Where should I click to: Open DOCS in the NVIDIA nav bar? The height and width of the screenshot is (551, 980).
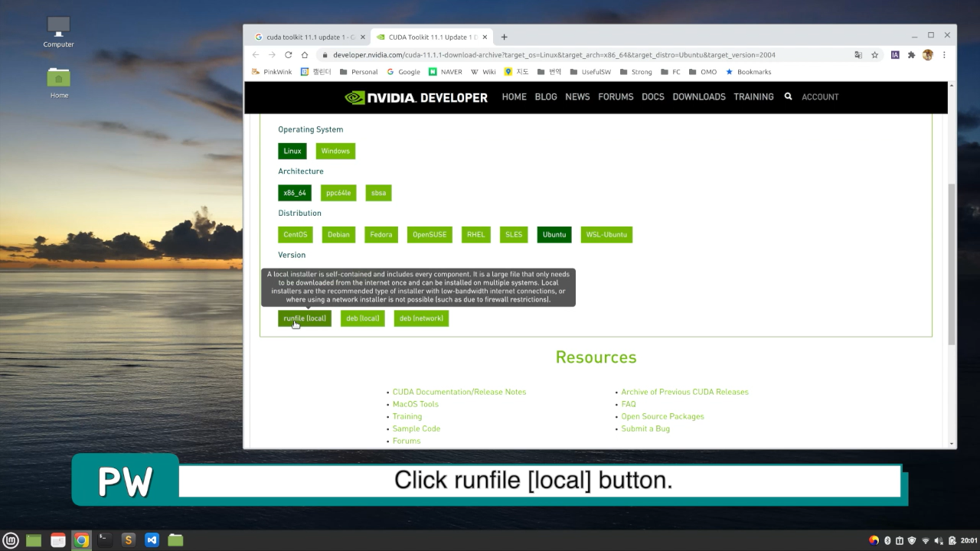(x=653, y=96)
